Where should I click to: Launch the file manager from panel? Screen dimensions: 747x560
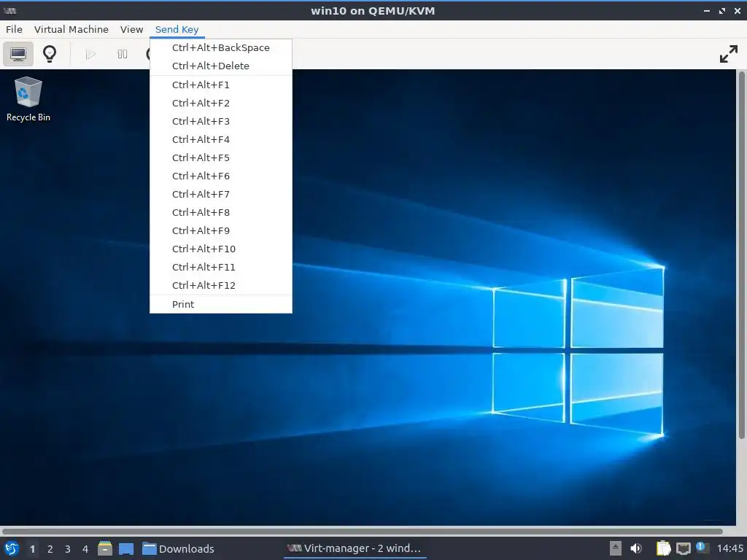pyautogui.click(x=105, y=548)
